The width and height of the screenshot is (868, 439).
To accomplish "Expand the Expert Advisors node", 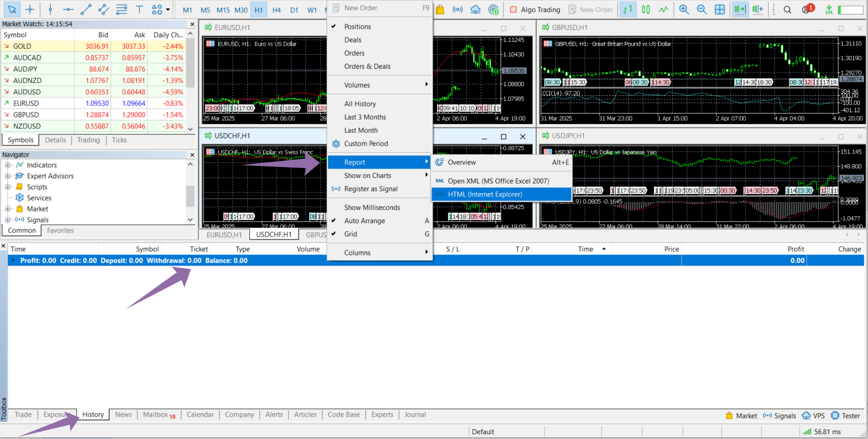I will click(7, 176).
